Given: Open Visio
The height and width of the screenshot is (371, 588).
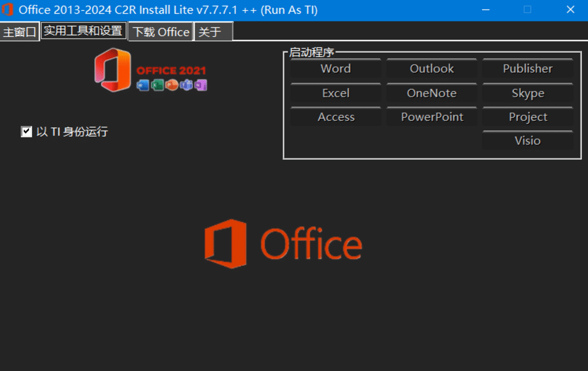Looking at the screenshot, I should point(528,140).
